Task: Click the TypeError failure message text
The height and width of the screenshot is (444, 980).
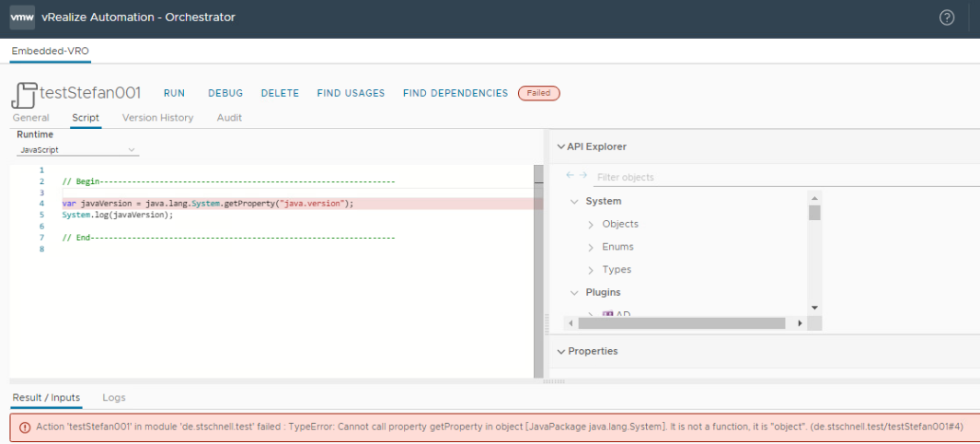Action: click(500, 427)
